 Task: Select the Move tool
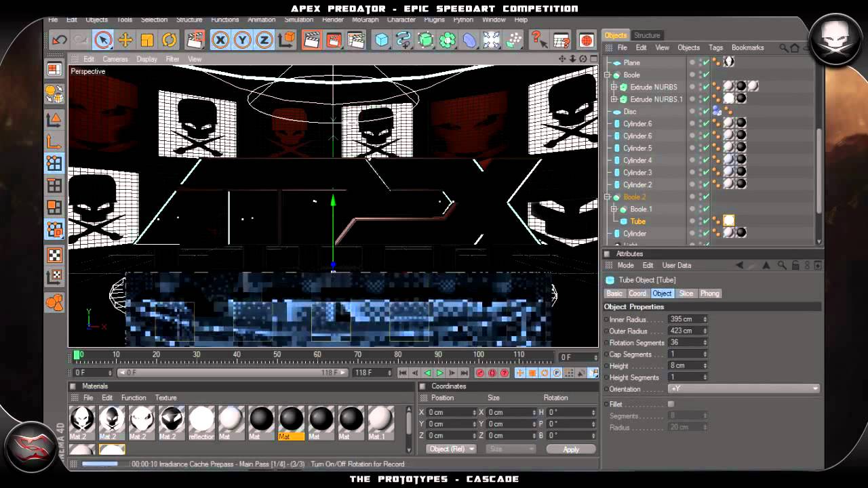[125, 40]
